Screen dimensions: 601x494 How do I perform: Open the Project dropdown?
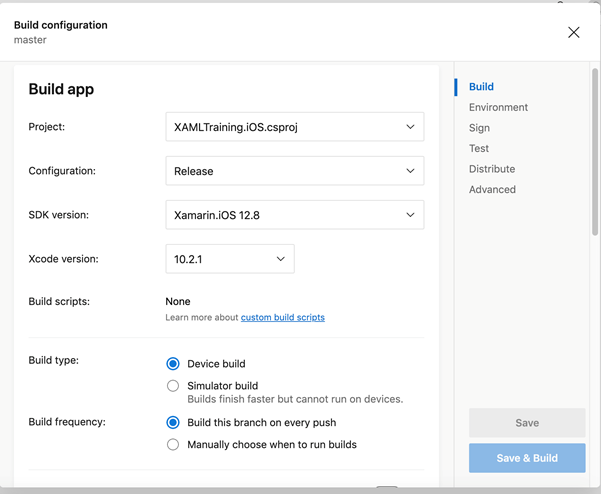[x=293, y=127]
